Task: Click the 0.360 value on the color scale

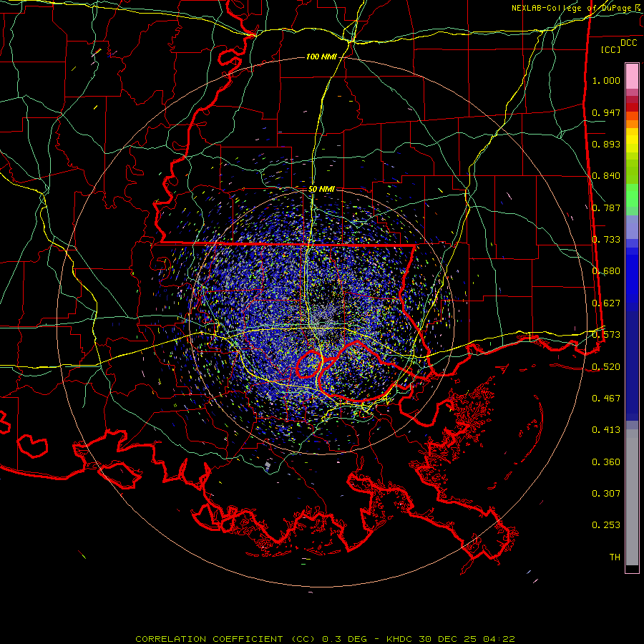Action: [x=606, y=462]
